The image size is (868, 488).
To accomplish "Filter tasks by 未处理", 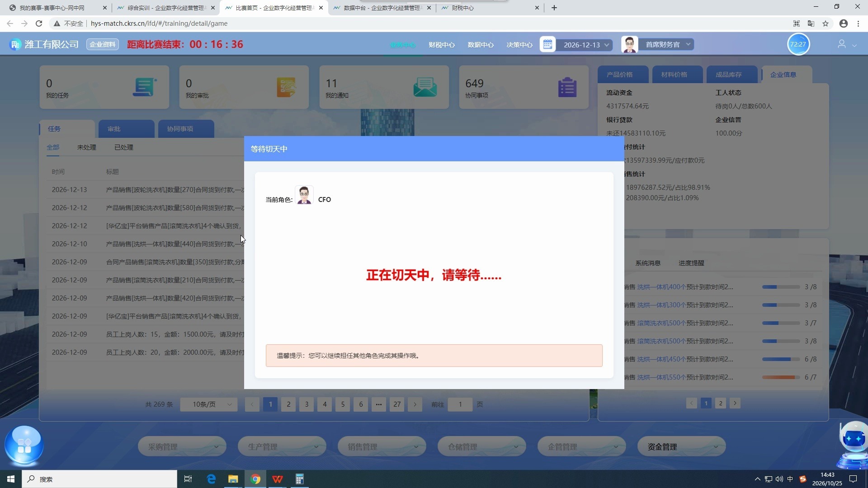I will click(x=86, y=147).
